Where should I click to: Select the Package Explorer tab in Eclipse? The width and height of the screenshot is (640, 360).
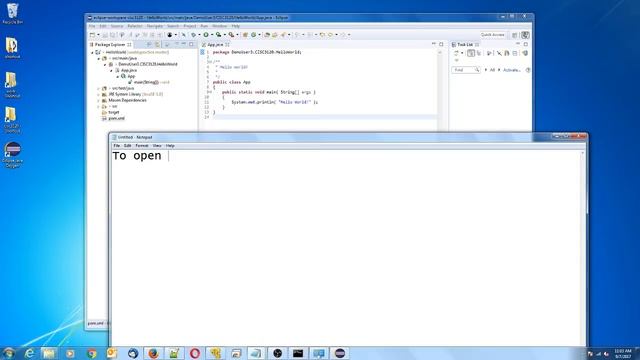coord(111,44)
